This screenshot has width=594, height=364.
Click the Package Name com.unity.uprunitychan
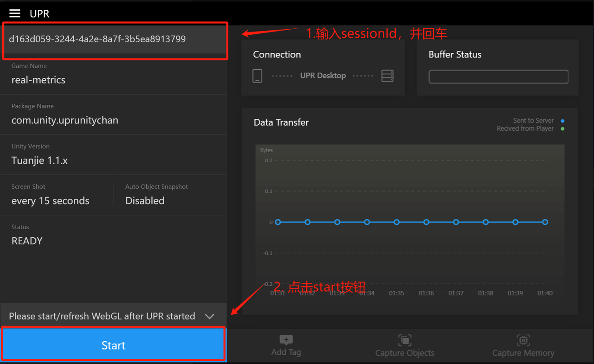coord(65,120)
